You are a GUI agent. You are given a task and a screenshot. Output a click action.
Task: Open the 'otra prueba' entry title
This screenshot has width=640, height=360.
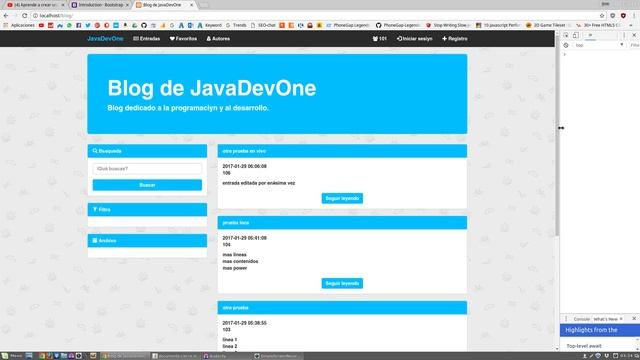click(x=235, y=308)
